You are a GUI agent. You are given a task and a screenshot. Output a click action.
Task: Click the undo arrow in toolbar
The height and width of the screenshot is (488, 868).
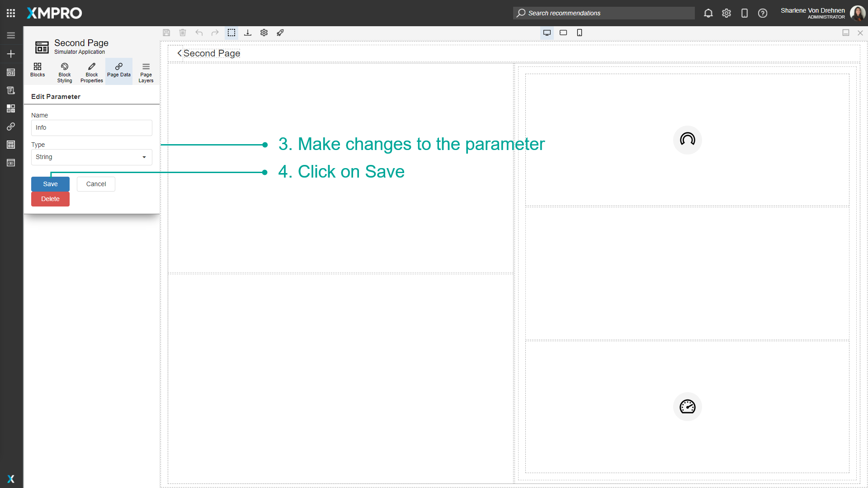coord(199,33)
